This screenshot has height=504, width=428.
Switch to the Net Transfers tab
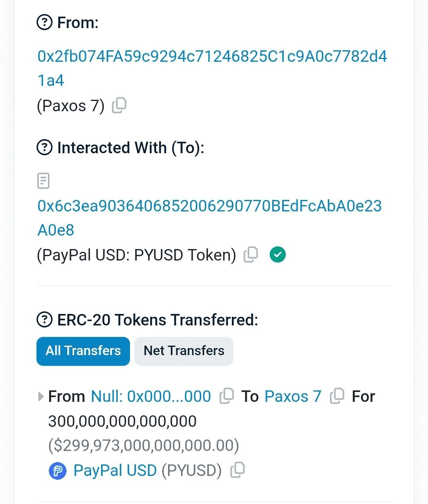184,351
